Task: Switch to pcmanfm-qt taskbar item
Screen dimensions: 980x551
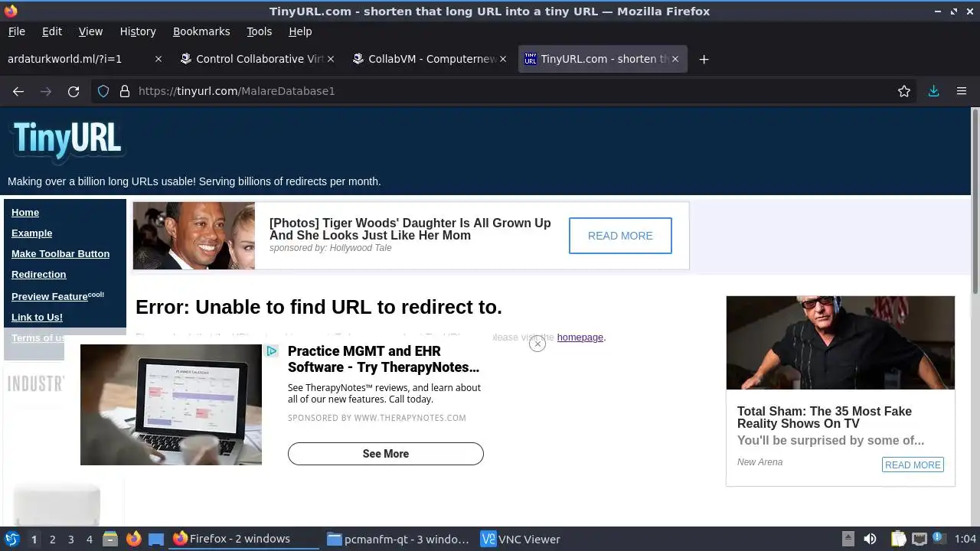Action: 398,539
